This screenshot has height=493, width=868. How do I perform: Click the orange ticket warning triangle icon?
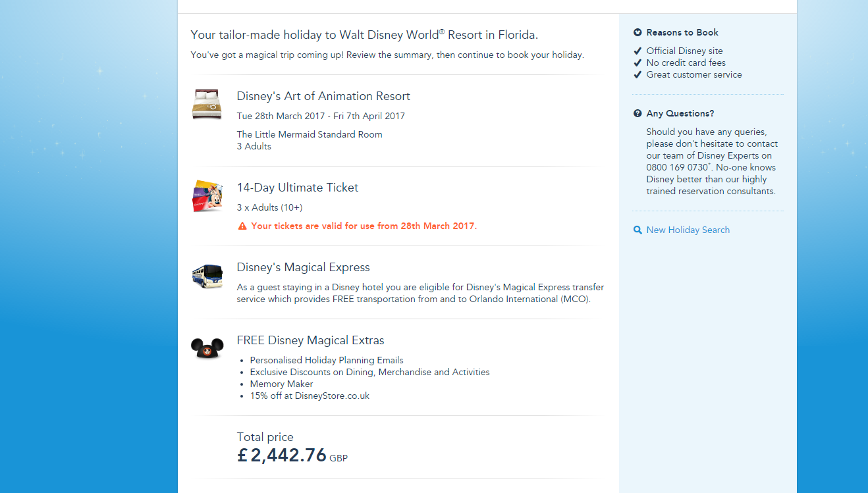(242, 226)
